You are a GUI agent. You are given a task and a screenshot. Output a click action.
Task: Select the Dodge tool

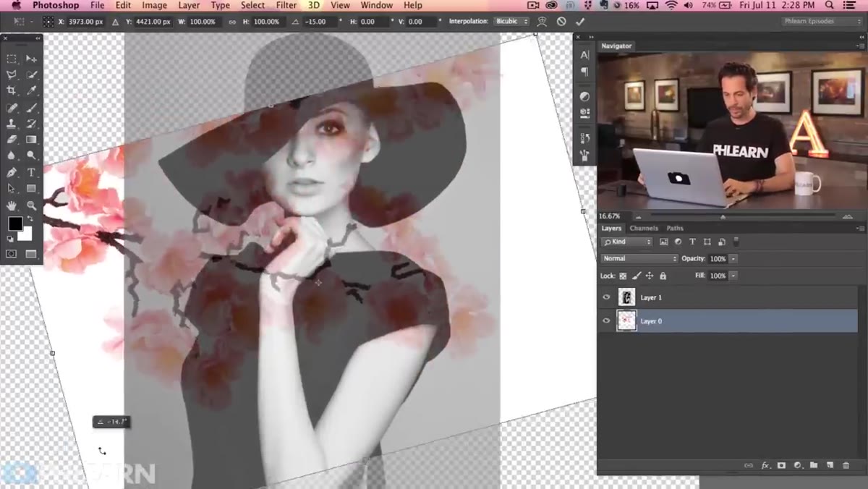tap(32, 156)
